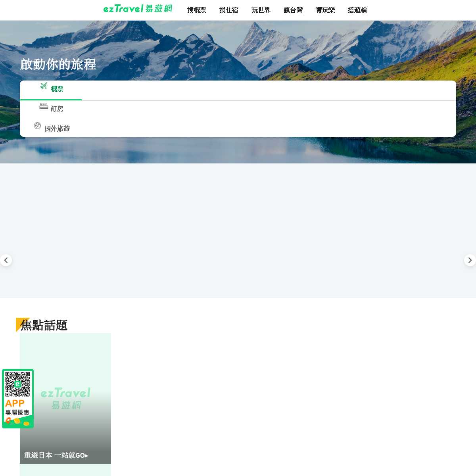Open the 搜機票 menu
The image size is (476, 476).
click(x=197, y=10)
